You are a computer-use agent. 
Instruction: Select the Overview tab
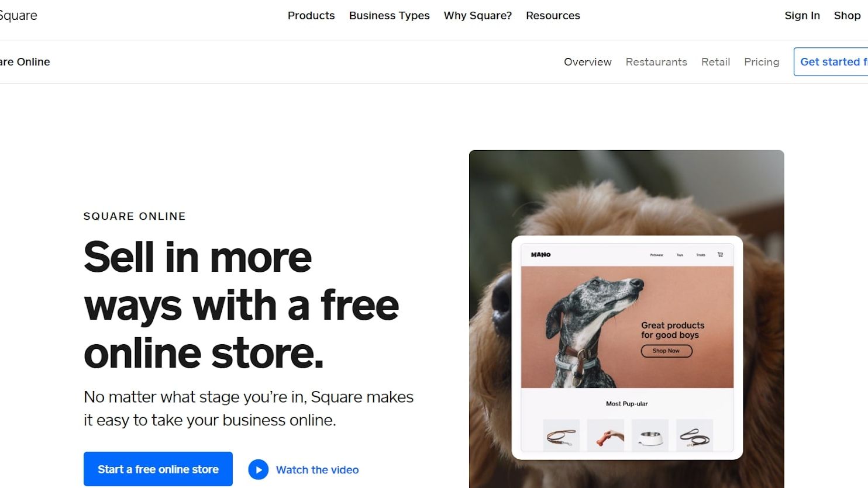point(588,62)
